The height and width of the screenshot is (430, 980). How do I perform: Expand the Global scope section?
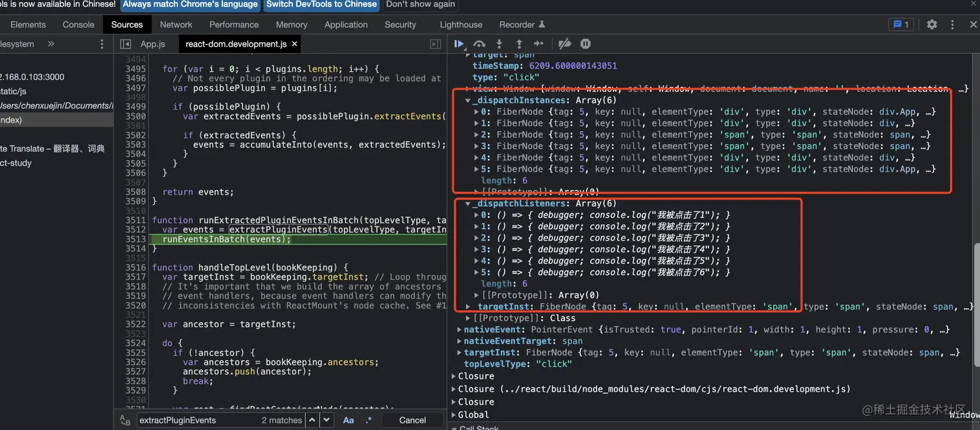454,415
